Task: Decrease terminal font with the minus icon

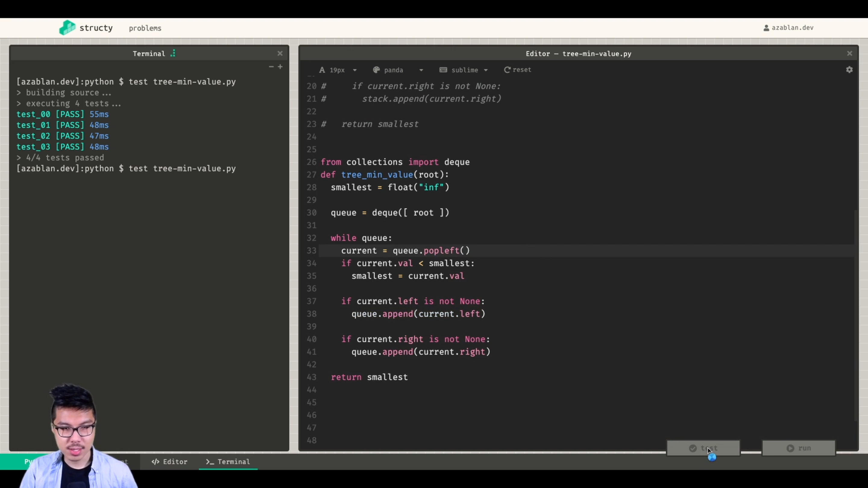Action: coord(271,67)
